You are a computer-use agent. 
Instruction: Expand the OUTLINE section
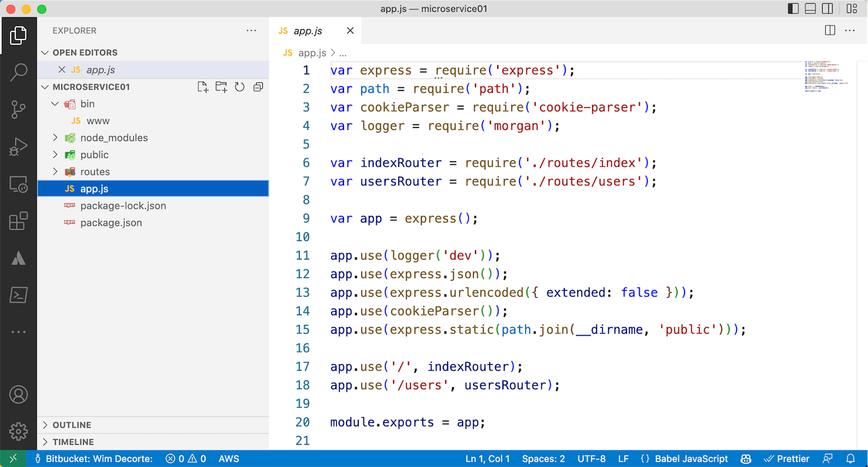pos(72,425)
